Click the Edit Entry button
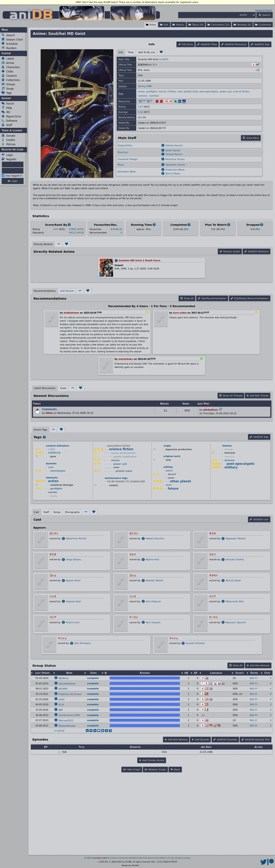Screen dimensions: 275x868 click(185, 44)
